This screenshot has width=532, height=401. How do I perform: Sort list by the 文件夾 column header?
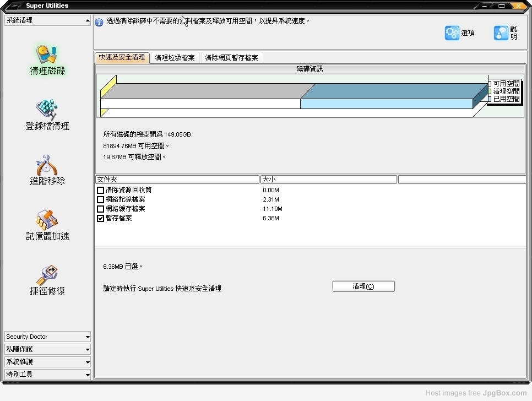tap(177, 180)
